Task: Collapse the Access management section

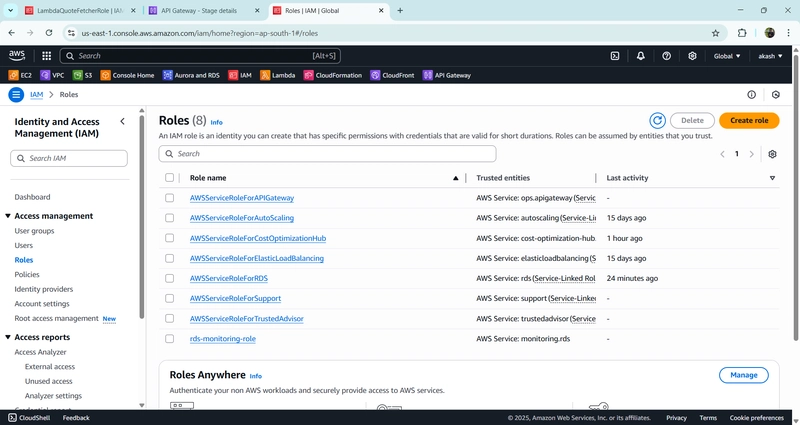Action: click(8, 216)
